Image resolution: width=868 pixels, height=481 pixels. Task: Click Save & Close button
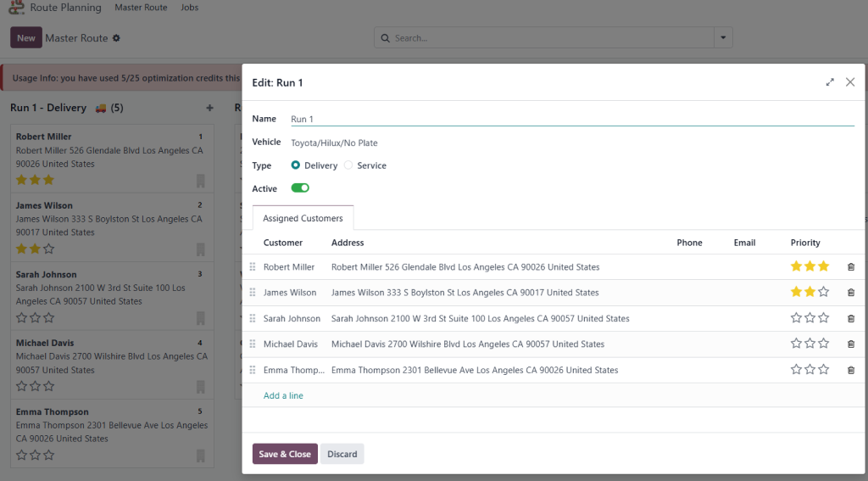285,454
